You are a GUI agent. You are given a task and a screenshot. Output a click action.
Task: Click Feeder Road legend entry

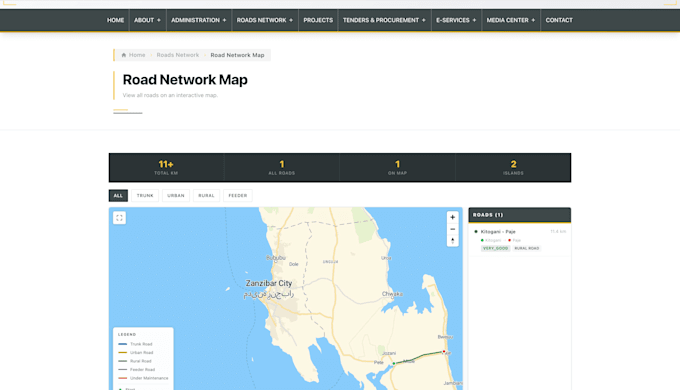click(x=137, y=370)
